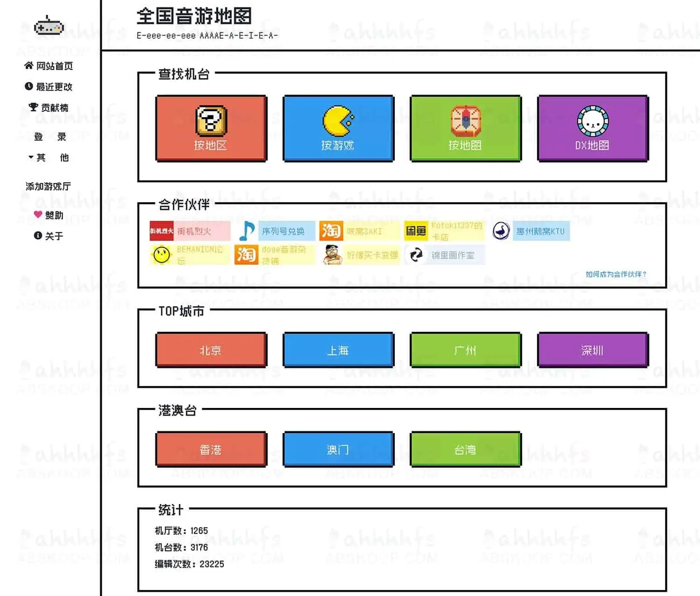Image resolution: width=700 pixels, height=596 pixels.
Task: Open 最近更改 from the sidebar
Action: (51, 87)
